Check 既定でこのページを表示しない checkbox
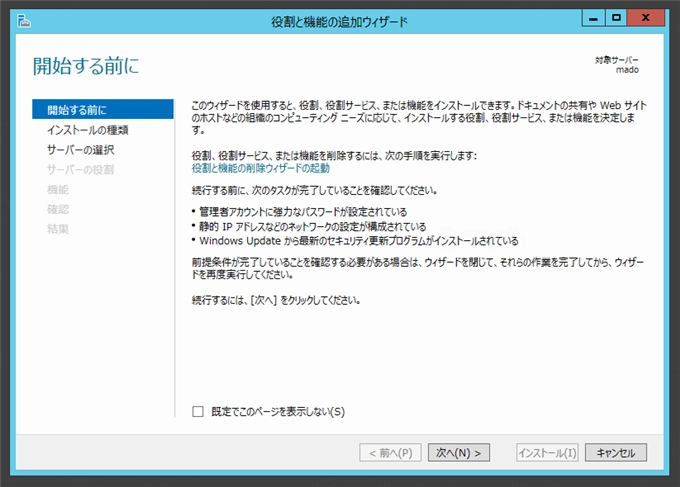Viewport: 680px width, 487px height. 198,412
